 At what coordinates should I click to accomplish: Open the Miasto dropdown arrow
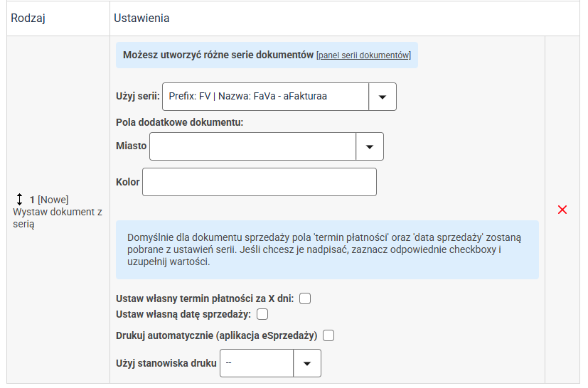click(x=370, y=146)
